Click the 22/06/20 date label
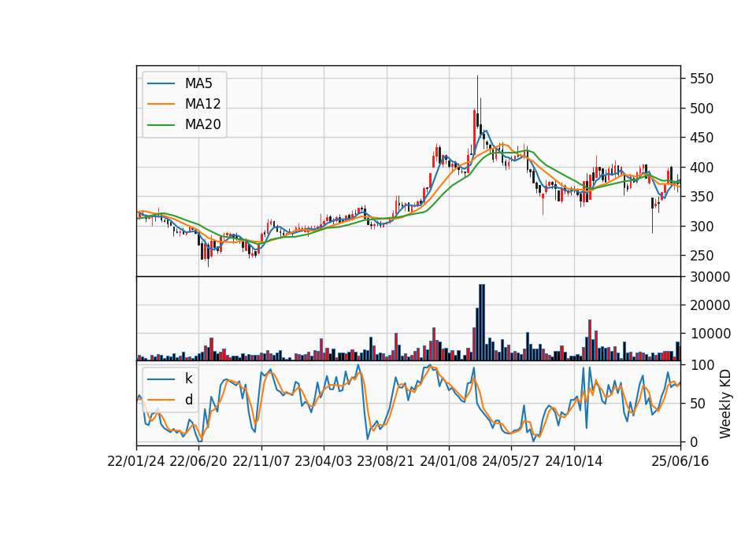Screen dimensions: 756x543 pos(198,462)
